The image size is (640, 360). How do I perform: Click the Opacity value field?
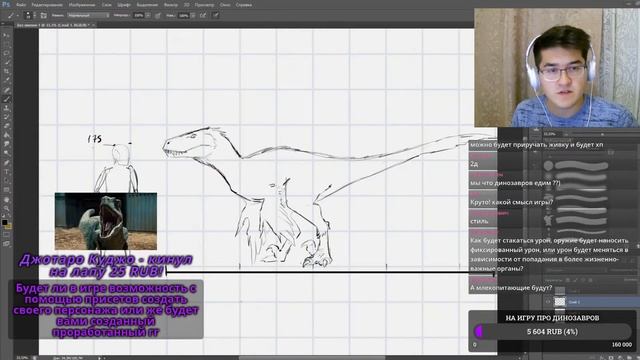pyautogui.click(x=139, y=16)
